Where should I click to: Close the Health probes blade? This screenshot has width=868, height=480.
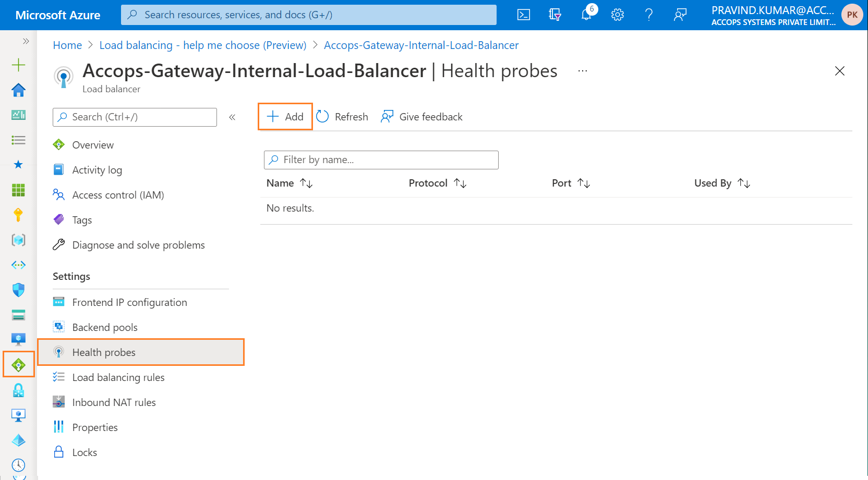click(839, 71)
